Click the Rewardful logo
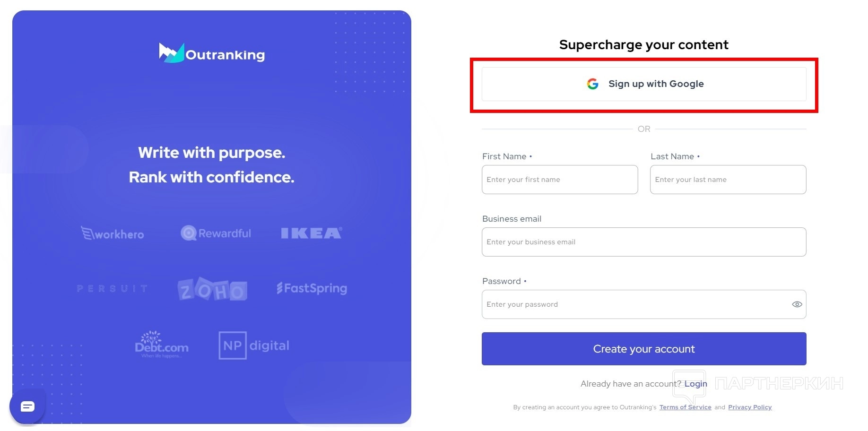The width and height of the screenshot is (868, 431). (216, 233)
